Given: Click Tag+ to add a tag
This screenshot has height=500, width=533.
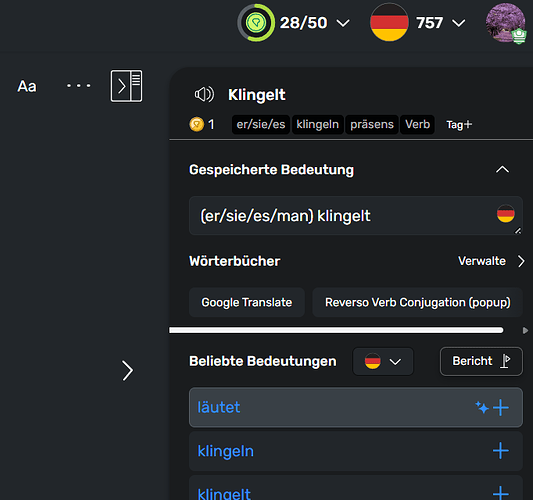Looking at the screenshot, I should tap(459, 124).
